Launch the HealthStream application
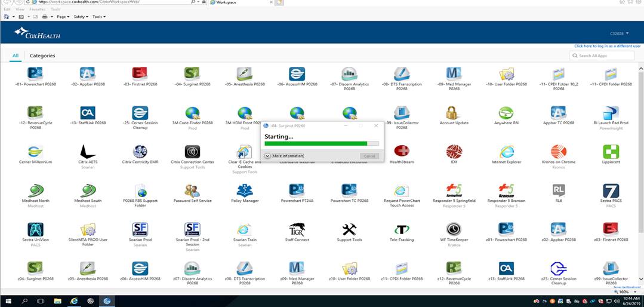 (402, 152)
